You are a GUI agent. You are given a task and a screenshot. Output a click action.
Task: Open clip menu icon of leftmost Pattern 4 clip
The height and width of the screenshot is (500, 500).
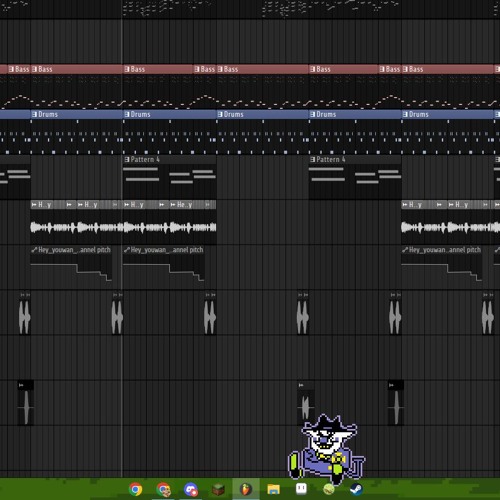click(127, 159)
